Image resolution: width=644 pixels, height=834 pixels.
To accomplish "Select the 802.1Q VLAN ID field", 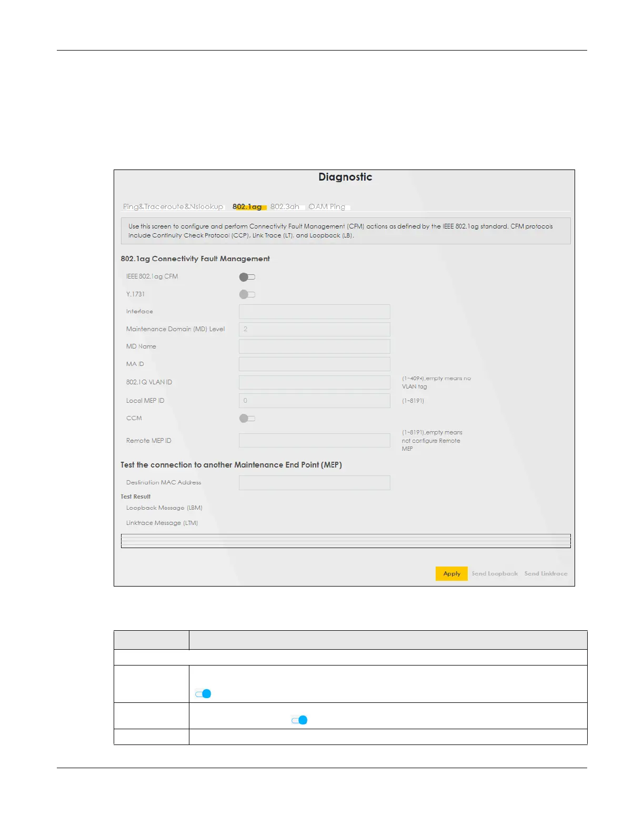I will tap(315, 382).
